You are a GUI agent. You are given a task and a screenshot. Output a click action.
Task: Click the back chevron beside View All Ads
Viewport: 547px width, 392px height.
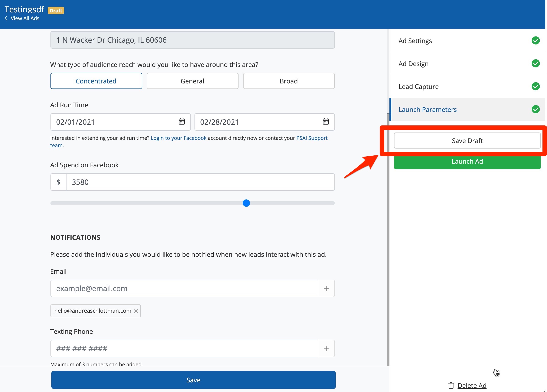(6, 18)
